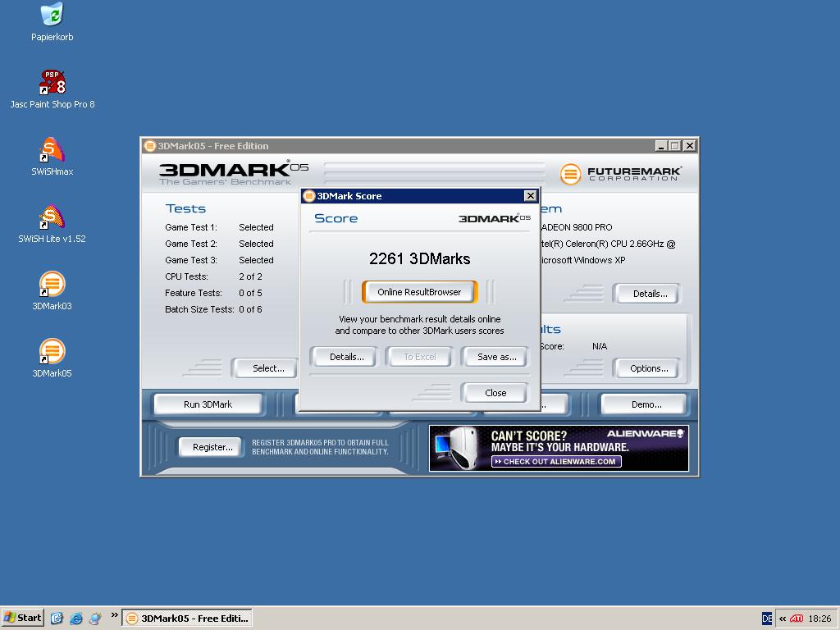Click Run 3DMark button

click(208, 404)
